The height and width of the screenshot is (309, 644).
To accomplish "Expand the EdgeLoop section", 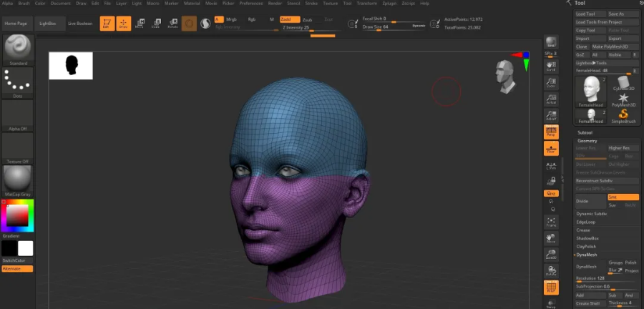I will (x=585, y=222).
